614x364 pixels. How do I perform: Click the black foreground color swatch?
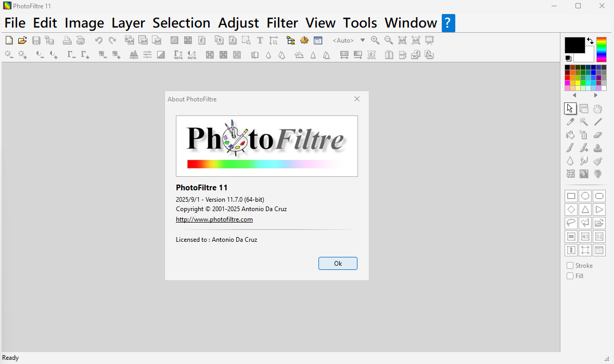[574, 45]
